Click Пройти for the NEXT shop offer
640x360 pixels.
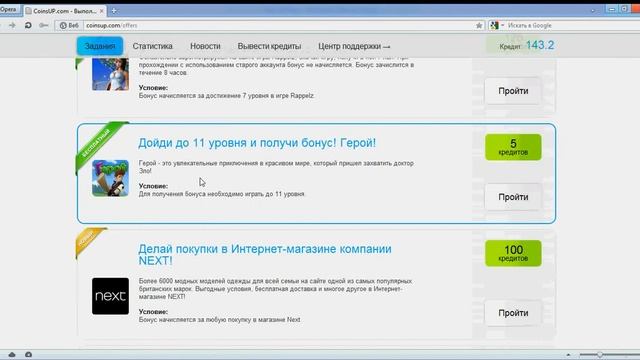click(513, 313)
